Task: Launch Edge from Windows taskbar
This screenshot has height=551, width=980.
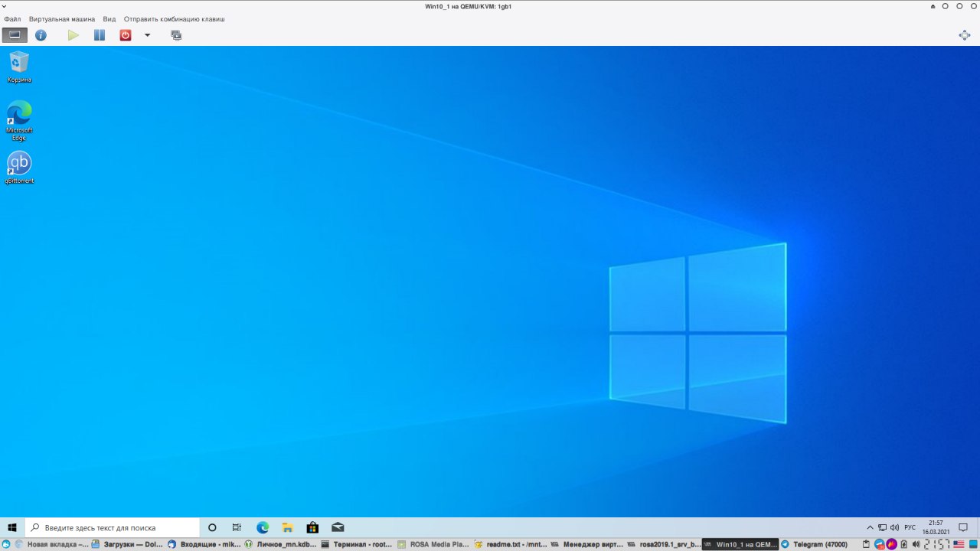Action: point(263,527)
